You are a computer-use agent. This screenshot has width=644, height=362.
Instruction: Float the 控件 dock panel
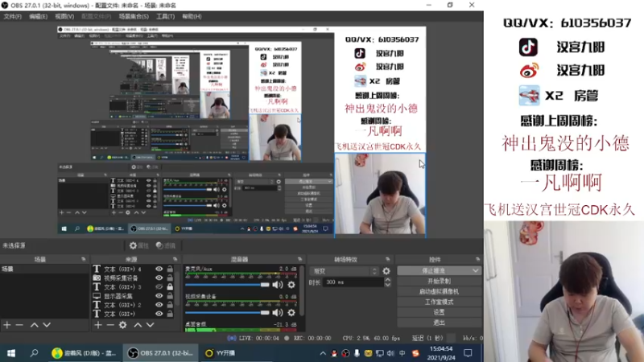pyautogui.click(x=477, y=259)
